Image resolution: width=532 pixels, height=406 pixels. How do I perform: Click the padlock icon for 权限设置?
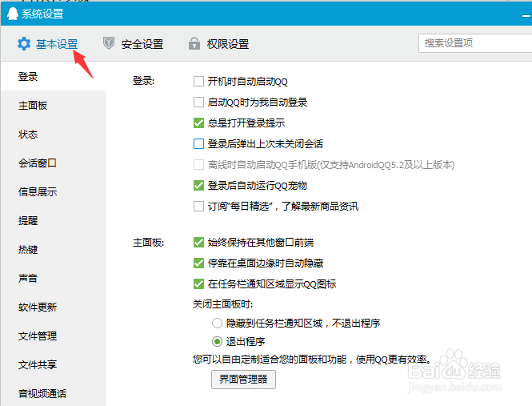pyautogui.click(x=194, y=43)
